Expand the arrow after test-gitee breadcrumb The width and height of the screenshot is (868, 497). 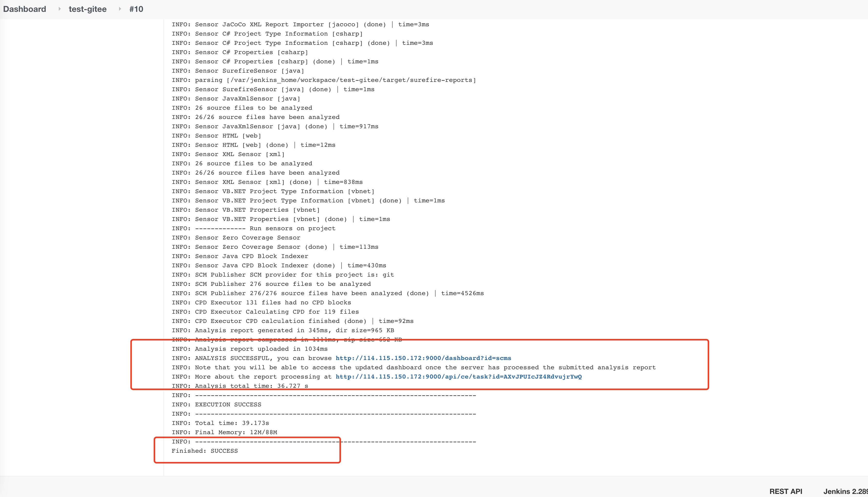(x=120, y=9)
